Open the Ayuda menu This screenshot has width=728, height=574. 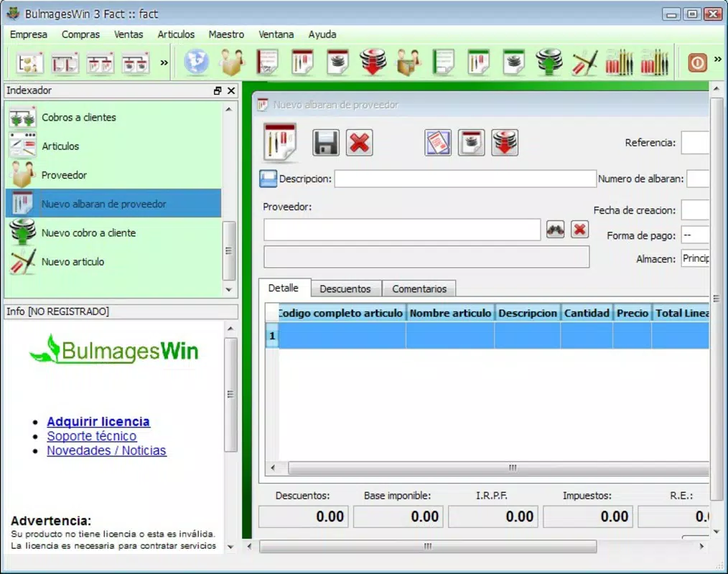(x=322, y=34)
